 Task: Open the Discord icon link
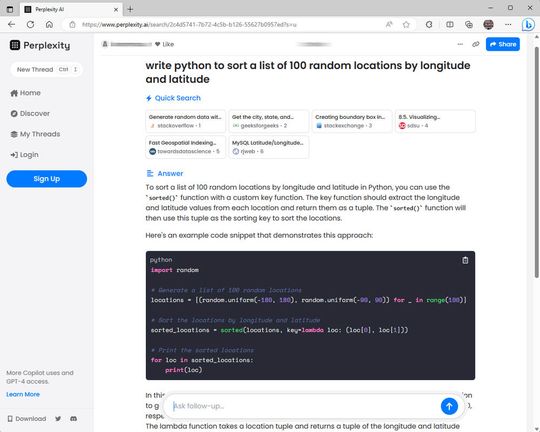73,419
